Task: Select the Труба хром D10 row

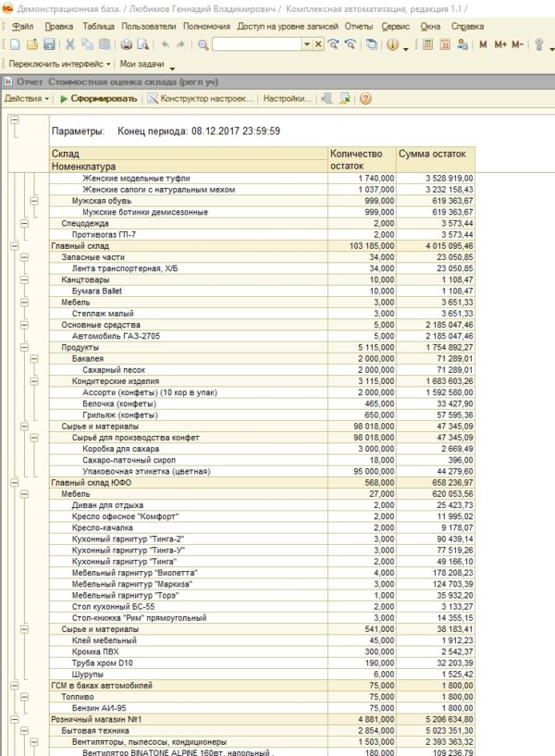Action: (262, 663)
